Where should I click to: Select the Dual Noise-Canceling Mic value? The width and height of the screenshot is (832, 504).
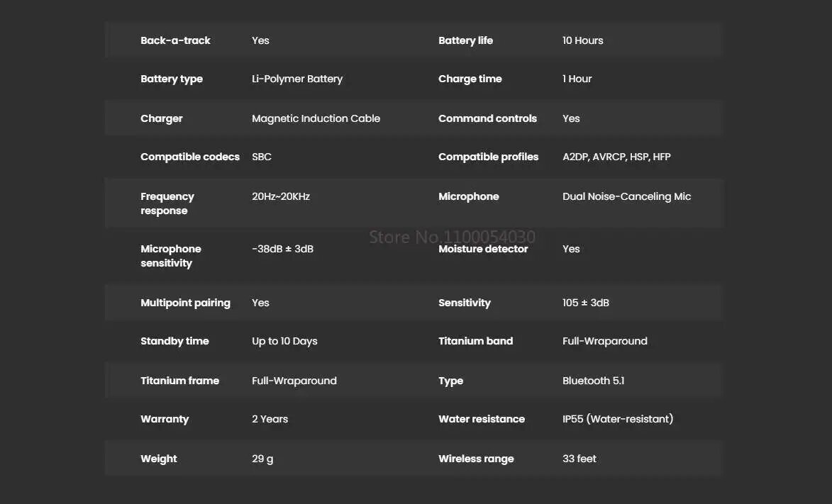tap(626, 197)
